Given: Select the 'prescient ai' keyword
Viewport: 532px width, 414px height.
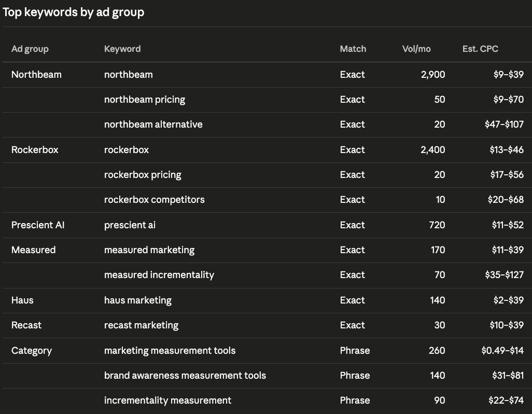Looking at the screenshot, I should [130, 225].
